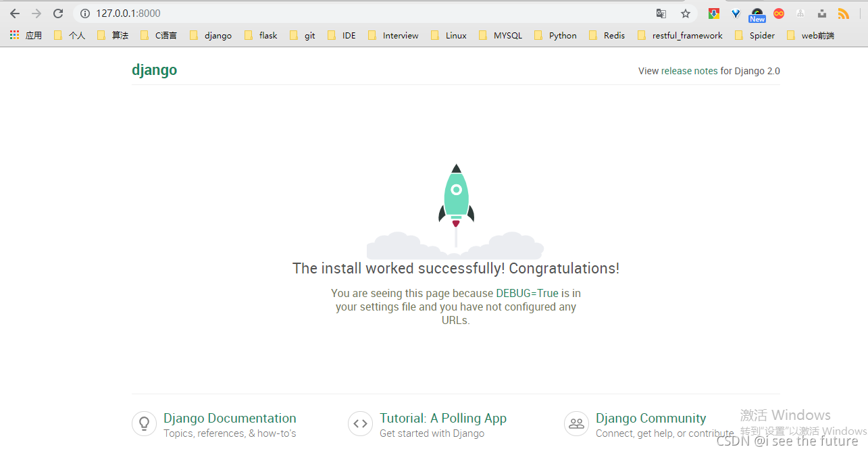Open the Django Community link
868x453 pixels.
click(x=650, y=418)
